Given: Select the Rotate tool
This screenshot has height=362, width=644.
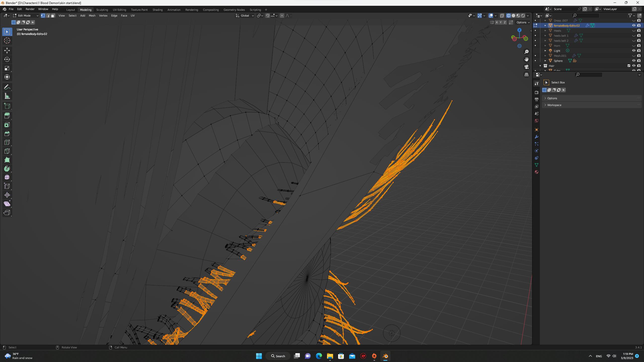Looking at the screenshot, I should [7, 59].
